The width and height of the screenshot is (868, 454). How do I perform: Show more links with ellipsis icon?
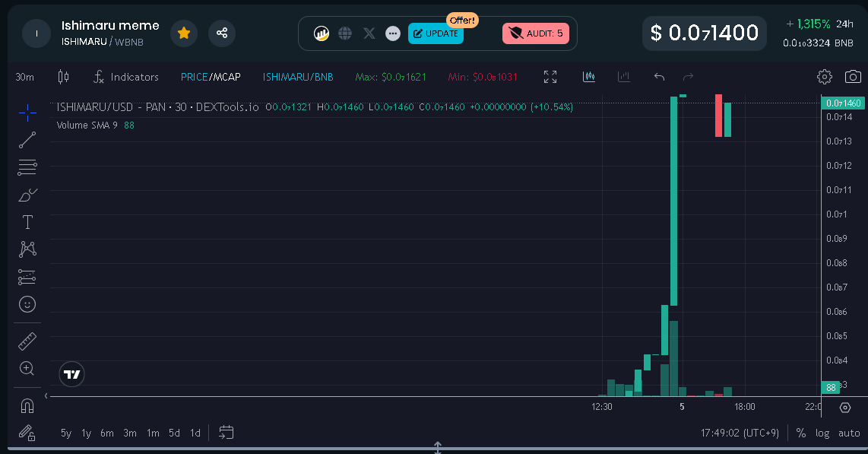tap(392, 33)
